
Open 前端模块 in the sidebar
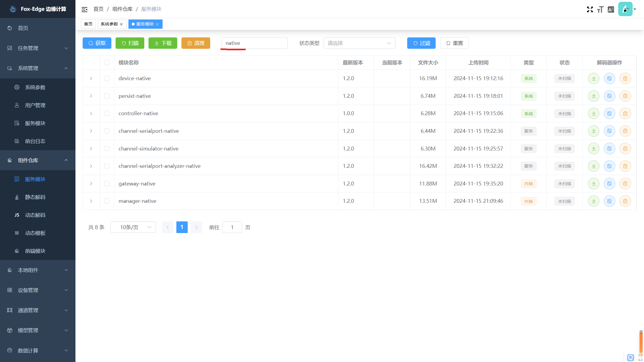coord(38,251)
